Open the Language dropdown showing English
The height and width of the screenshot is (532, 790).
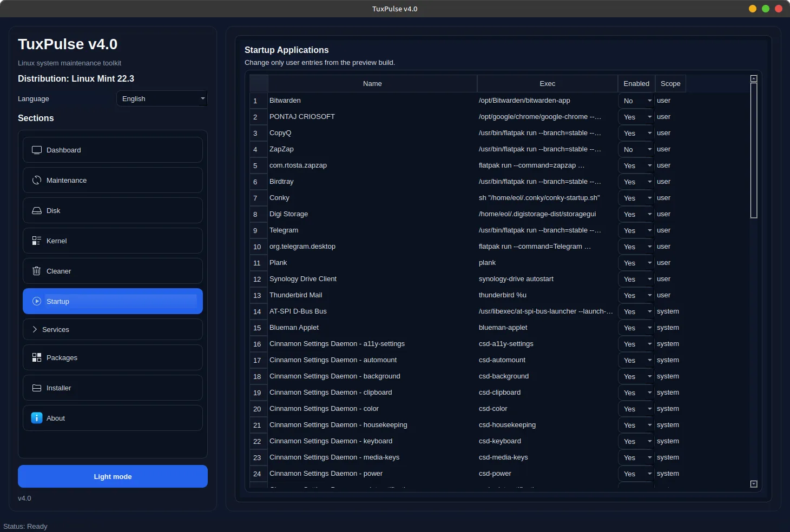point(162,98)
